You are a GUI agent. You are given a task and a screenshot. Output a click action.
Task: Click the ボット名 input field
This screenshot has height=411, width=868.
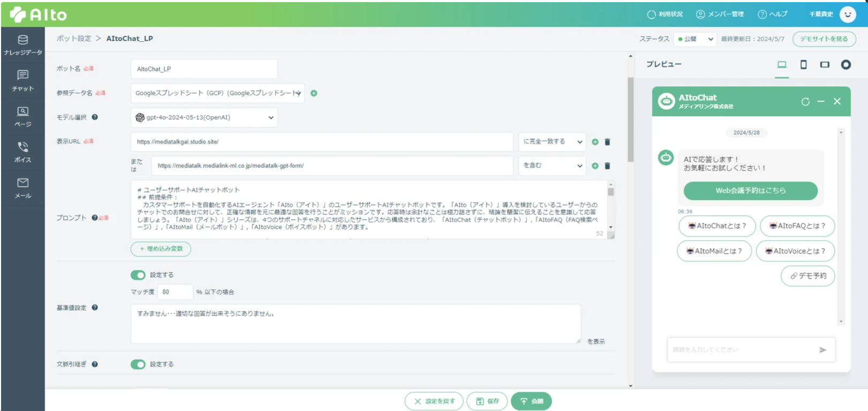click(x=204, y=69)
